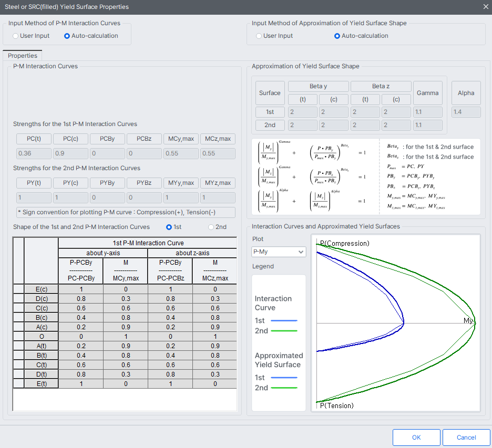This screenshot has width=492, height=448.
Task: Focus the PCBy value field
Action: tap(107, 153)
